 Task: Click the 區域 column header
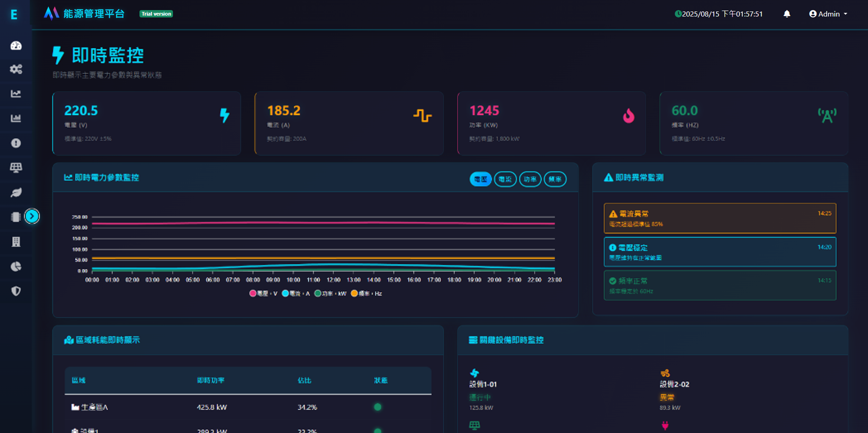[x=79, y=380]
